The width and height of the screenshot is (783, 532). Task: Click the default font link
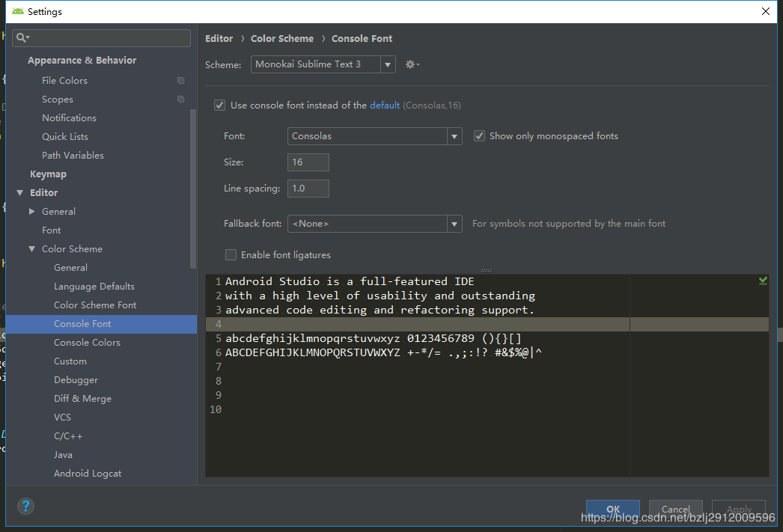(385, 106)
